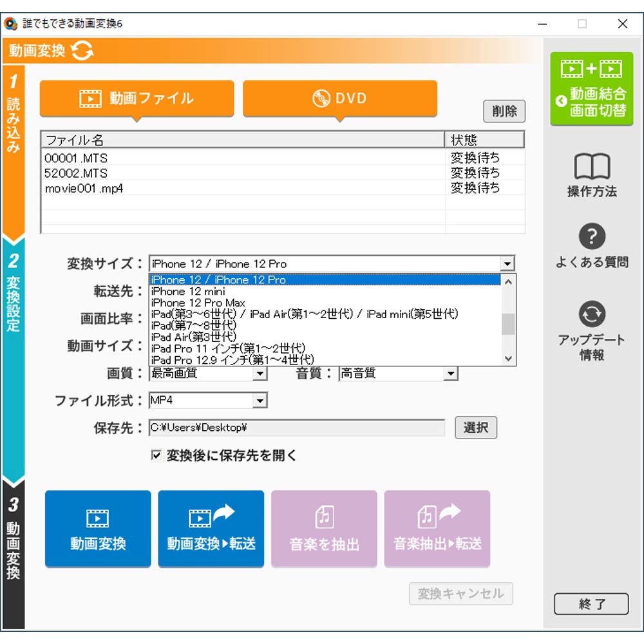The height and width of the screenshot is (644, 644).
Task: Open the ファイル形式 MP4 dropdown
Action: point(260,400)
